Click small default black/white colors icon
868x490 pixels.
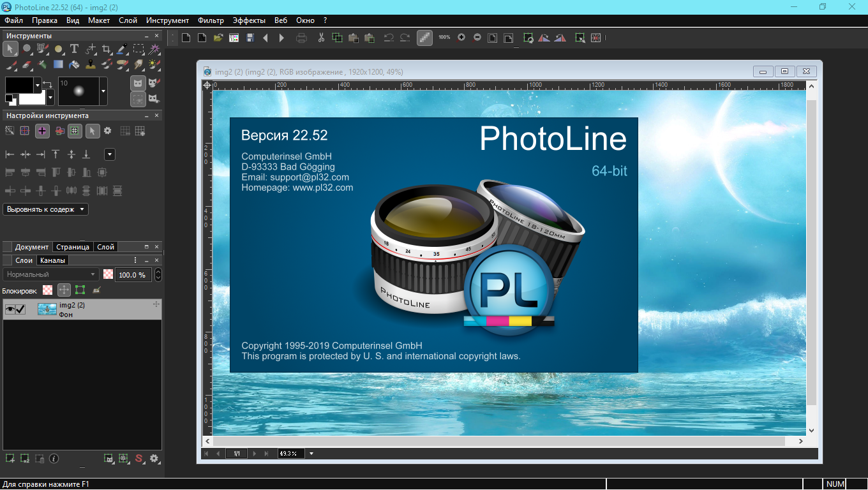pyautogui.click(x=10, y=99)
